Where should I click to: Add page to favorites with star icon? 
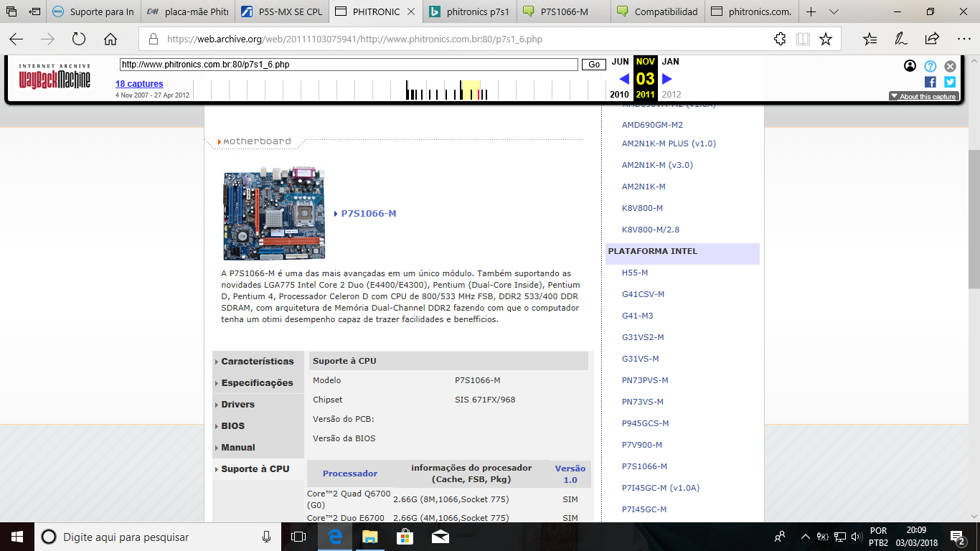(826, 39)
